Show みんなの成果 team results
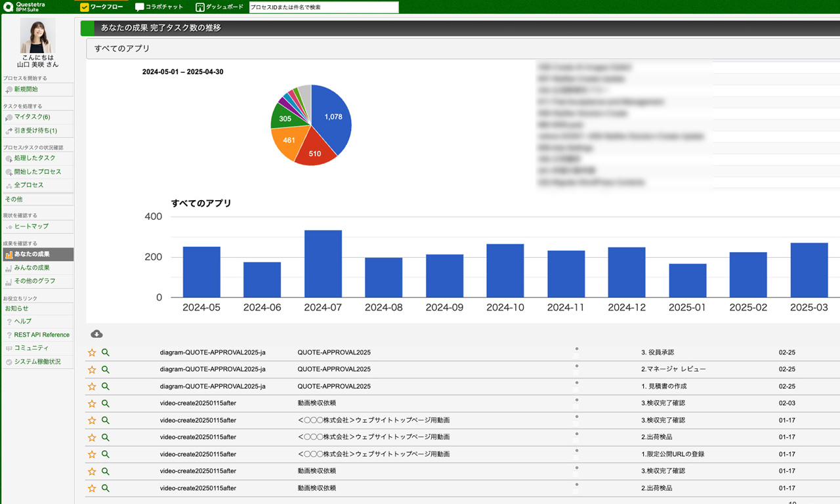Image resolution: width=840 pixels, height=504 pixels. (31, 268)
